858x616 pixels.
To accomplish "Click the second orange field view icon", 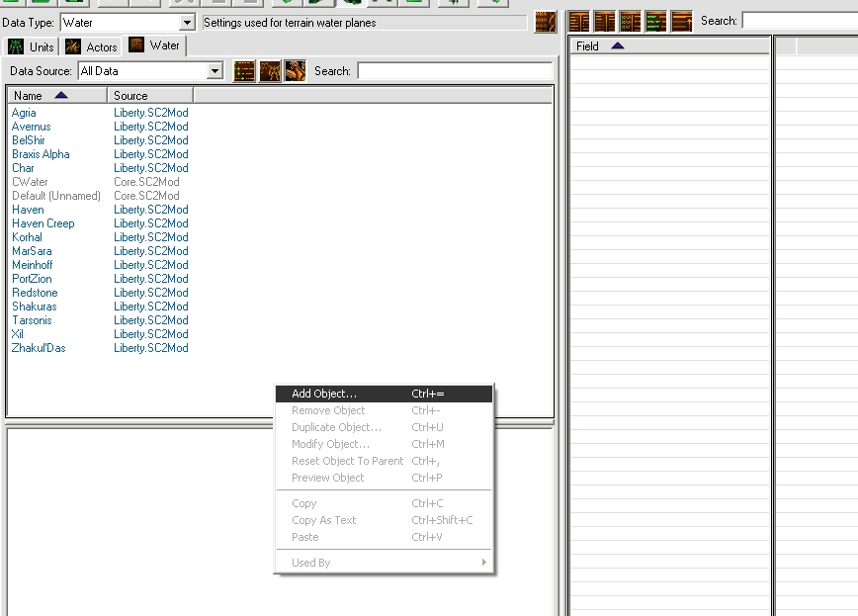I will coord(605,22).
